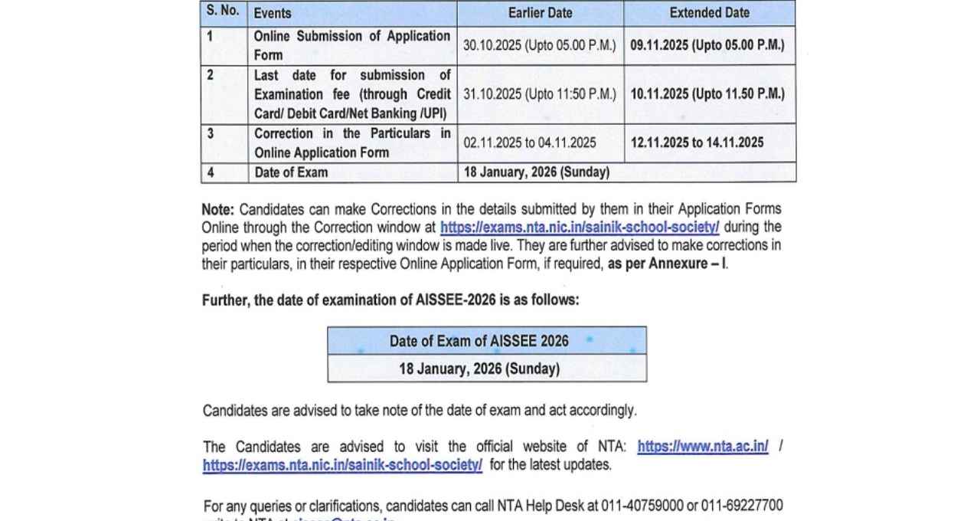Screen dimensions: 980x521
Task: Open the exams.nta.nic.in link in the Note paragraph
Action: pyautogui.click(x=579, y=227)
